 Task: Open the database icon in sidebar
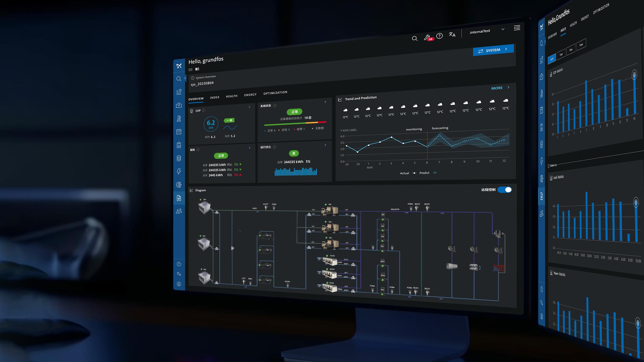click(x=179, y=158)
